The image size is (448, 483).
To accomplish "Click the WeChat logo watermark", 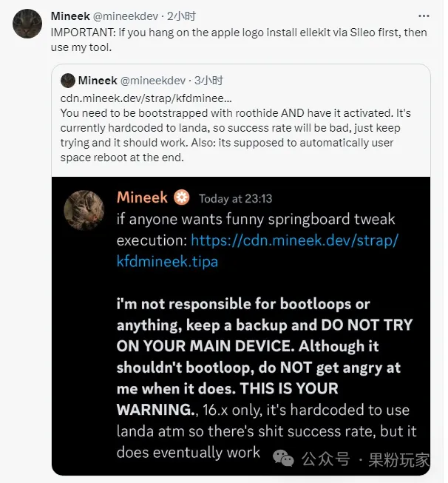I will [283, 460].
